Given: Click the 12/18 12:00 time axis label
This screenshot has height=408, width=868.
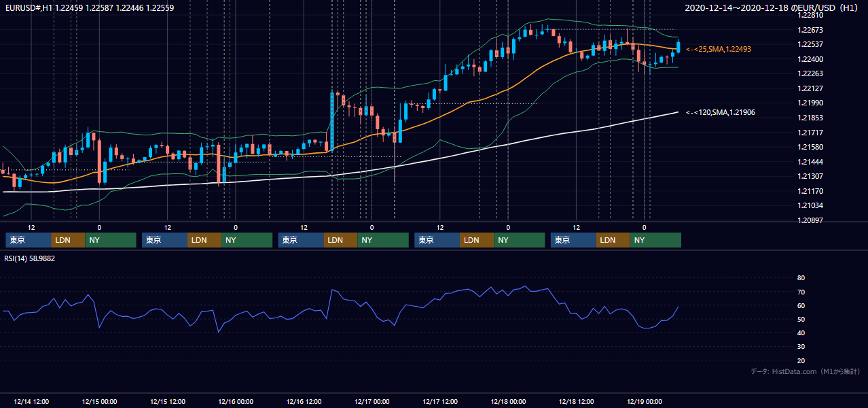Looking at the screenshot, I should [577, 401].
